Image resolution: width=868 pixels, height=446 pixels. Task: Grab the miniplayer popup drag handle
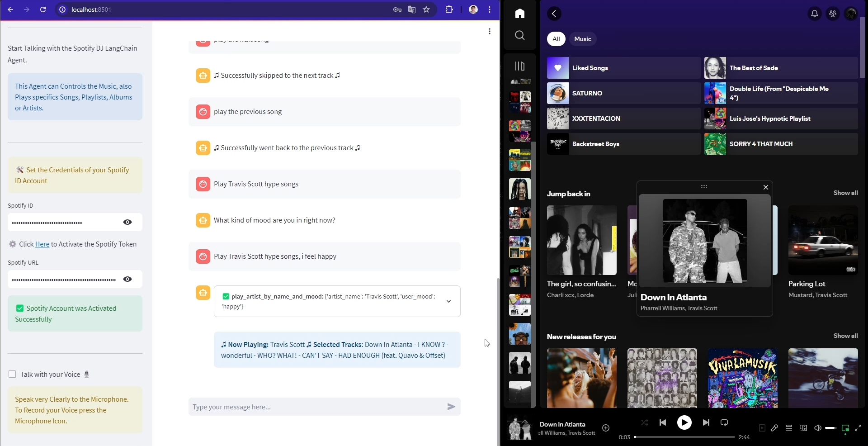tap(704, 186)
